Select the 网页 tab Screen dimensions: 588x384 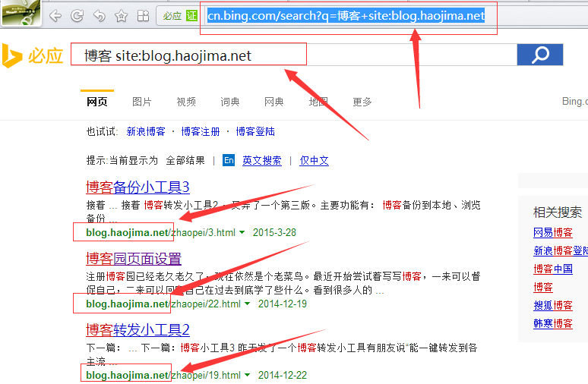pyautogui.click(x=97, y=102)
